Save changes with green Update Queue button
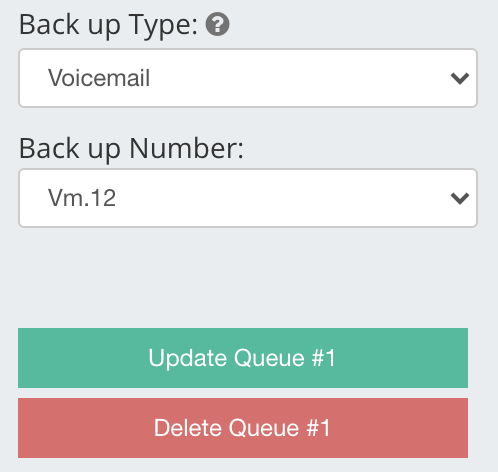498x472 pixels. click(243, 358)
